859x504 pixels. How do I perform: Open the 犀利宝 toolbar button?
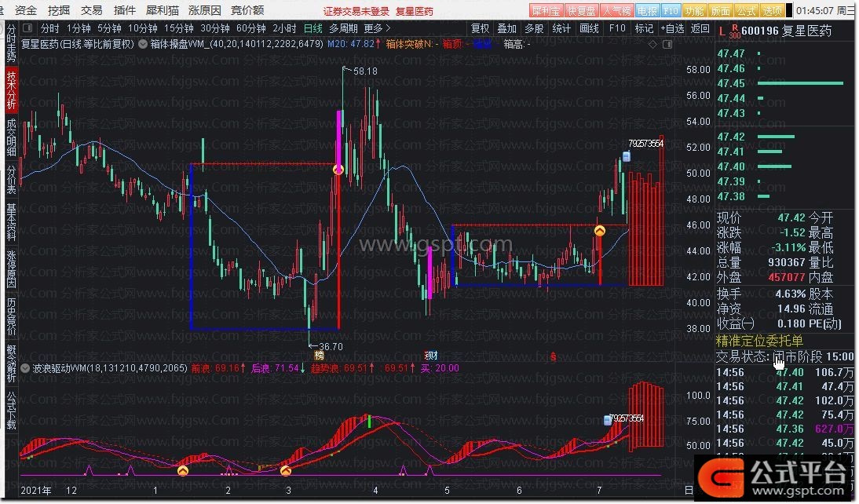[x=546, y=10]
